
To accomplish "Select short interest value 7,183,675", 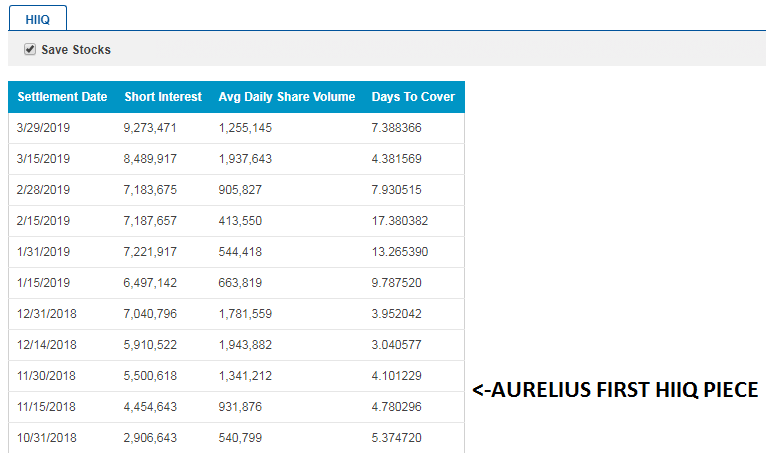I will [x=150, y=190].
